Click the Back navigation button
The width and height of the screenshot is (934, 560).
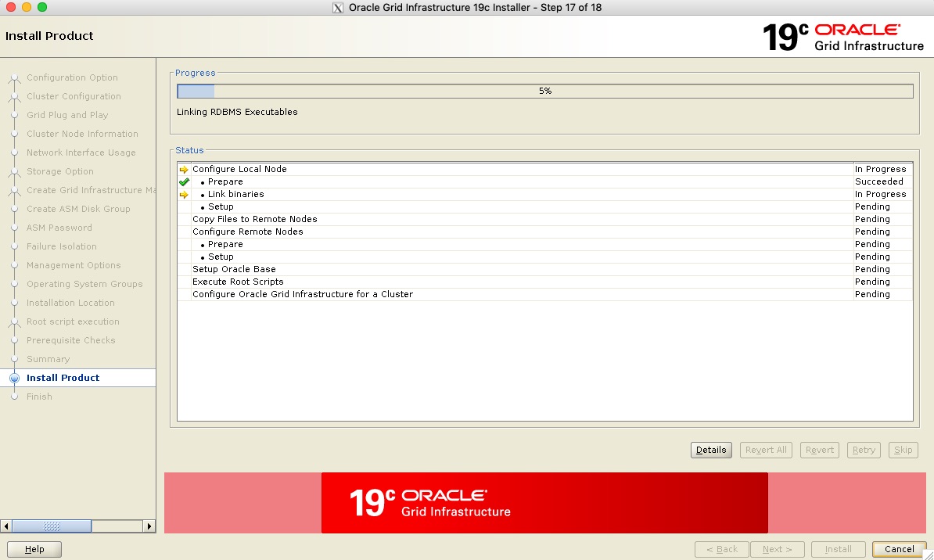click(x=722, y=549)
